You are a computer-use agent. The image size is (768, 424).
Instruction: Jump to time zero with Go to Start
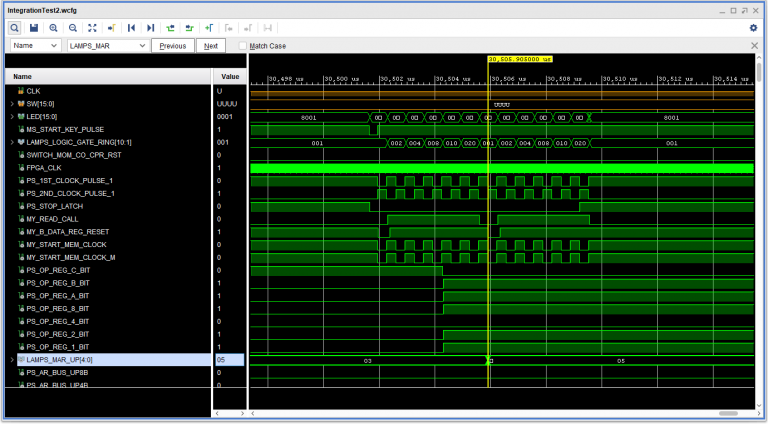tap(131, 28)
